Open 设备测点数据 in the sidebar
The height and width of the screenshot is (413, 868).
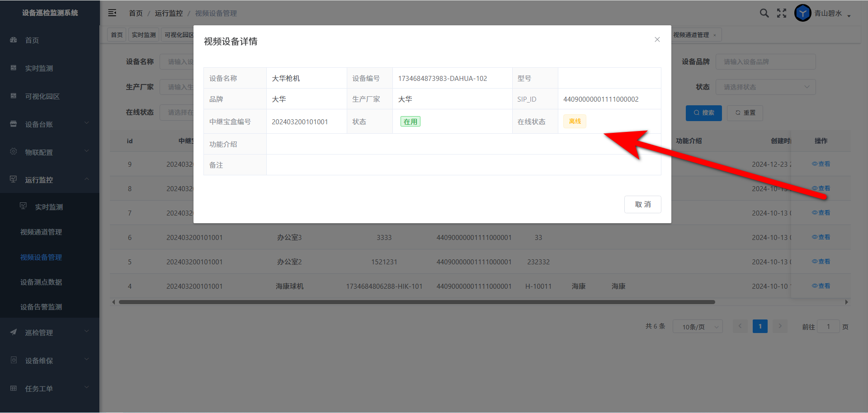coord(41,282)
